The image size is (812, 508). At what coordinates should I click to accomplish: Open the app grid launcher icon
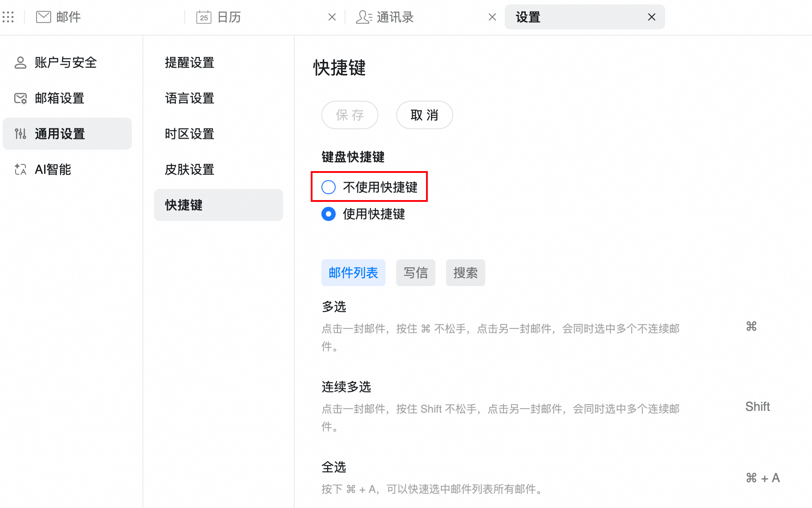pos(8,17)
